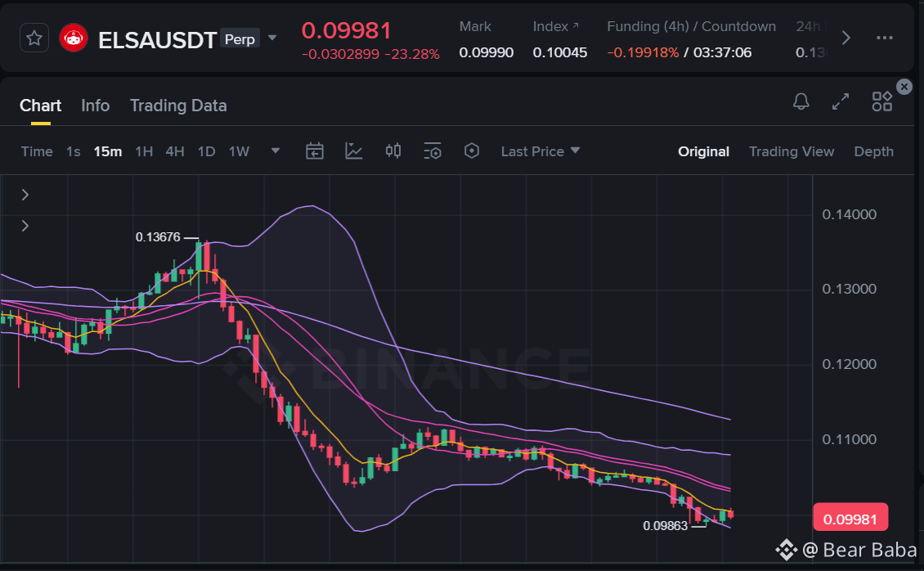This screenshot has width=924, height=571.
Task: Open the Trading Data tab
Action: tap(178, 106)
